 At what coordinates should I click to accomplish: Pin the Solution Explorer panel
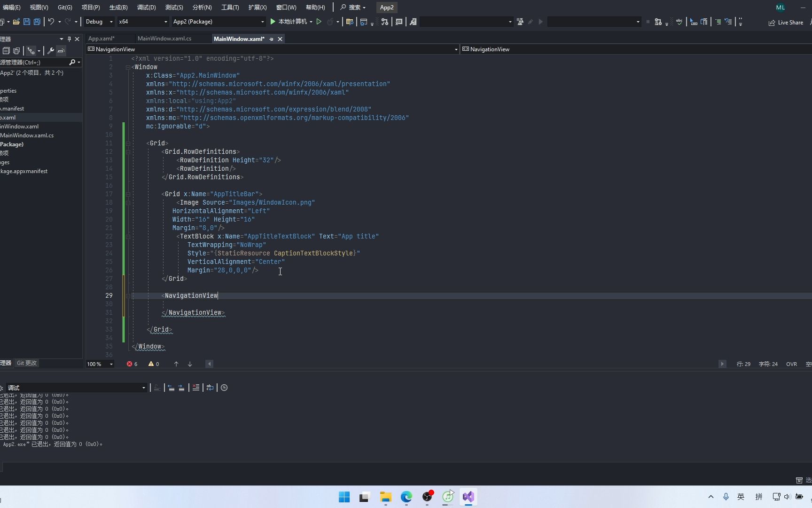(69, 39)
